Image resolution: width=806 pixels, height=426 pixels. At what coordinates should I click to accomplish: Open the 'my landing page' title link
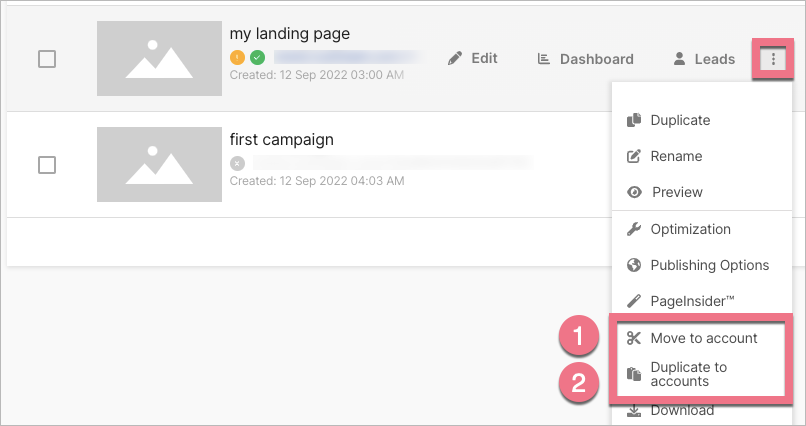[290, 34]
